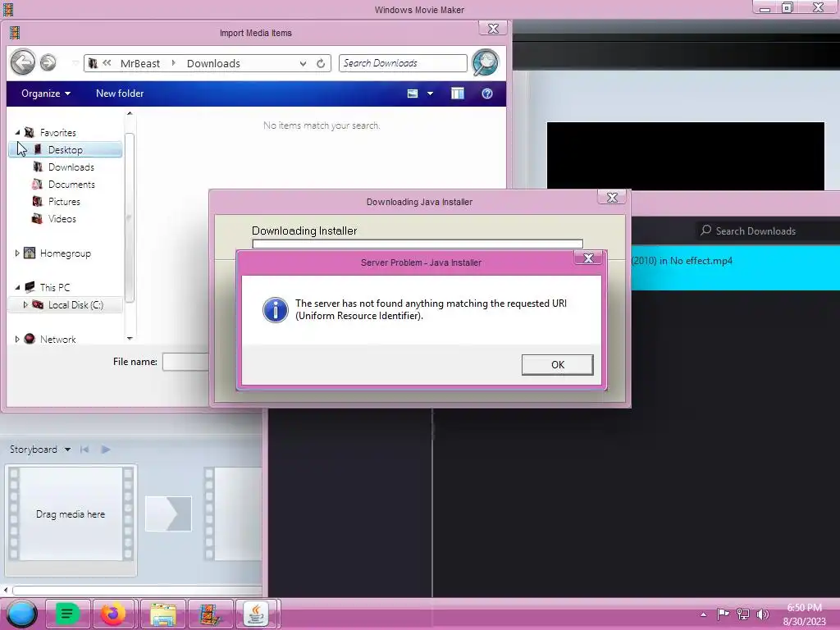The height and width of the screenshot is (630, 840).
Task: Click the Search Downloads box in the dark window
Action: pyautogui.click(x=767, y=231)
